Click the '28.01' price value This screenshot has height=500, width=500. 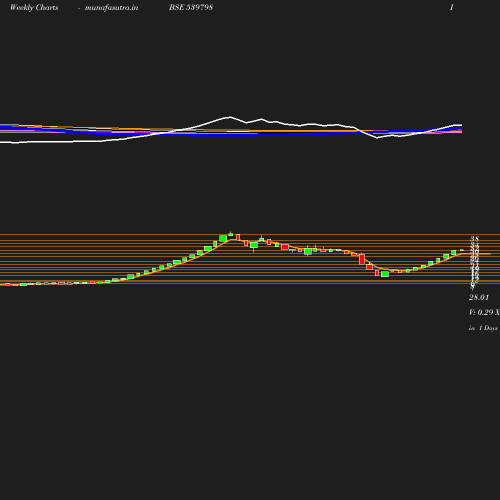pos(479,297)
